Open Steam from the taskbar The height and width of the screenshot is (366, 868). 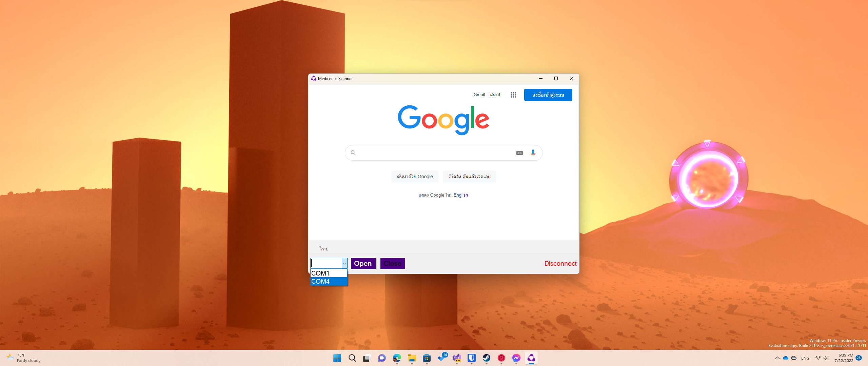tap(486, 358)
